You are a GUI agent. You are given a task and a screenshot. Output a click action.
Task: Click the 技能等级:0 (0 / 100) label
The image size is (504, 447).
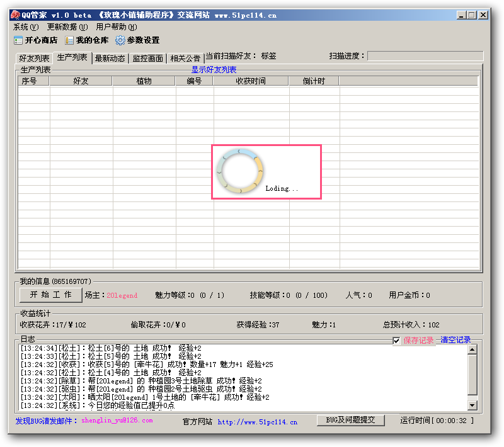[289, 295]
